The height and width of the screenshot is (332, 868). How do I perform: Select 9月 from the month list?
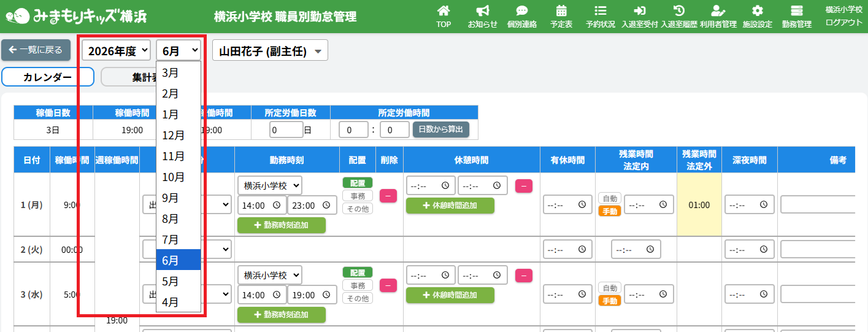click(179, 198)
